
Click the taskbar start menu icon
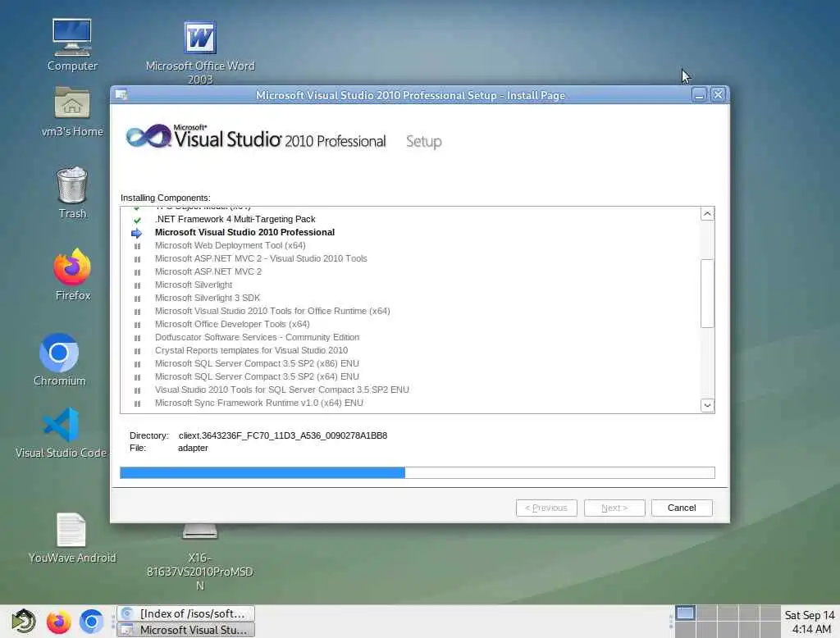tap(24, 622)
